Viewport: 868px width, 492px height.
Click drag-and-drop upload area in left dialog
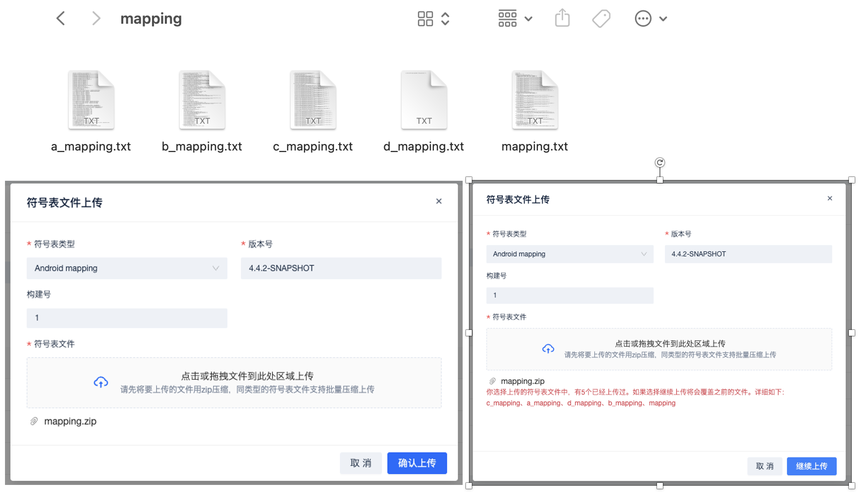click(234, 383)
